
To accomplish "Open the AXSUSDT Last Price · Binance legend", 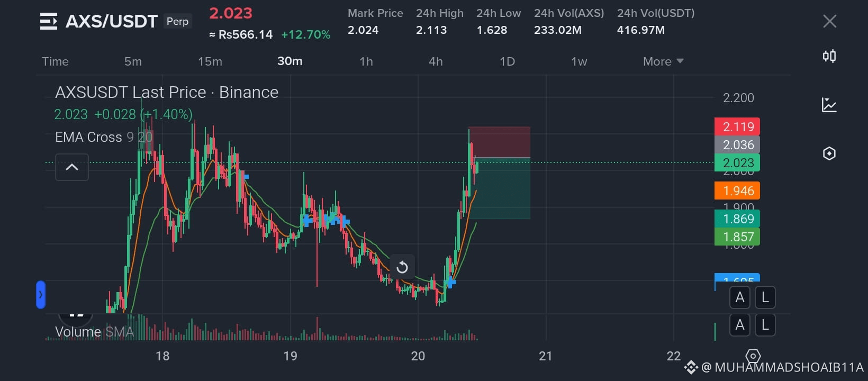I will (x=167, y=93).
